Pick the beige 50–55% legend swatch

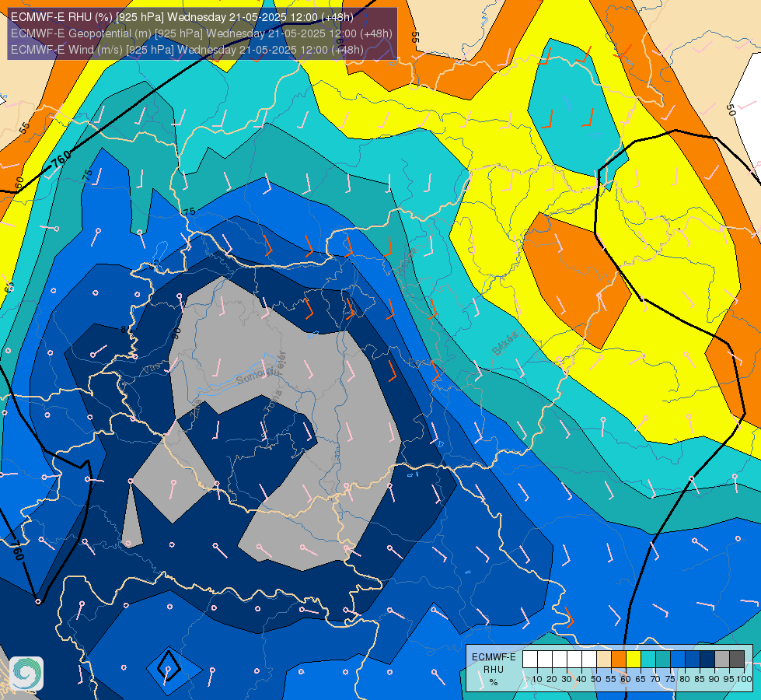point(604,659)
